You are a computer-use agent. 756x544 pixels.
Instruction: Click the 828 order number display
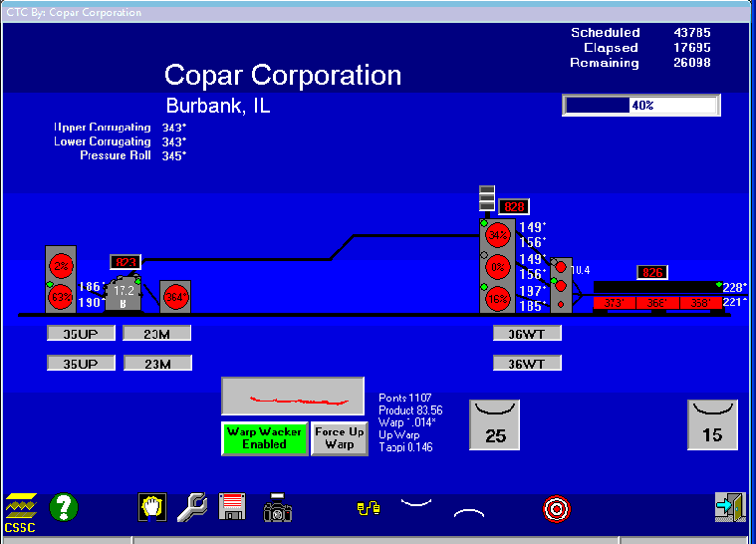point(514,207)
